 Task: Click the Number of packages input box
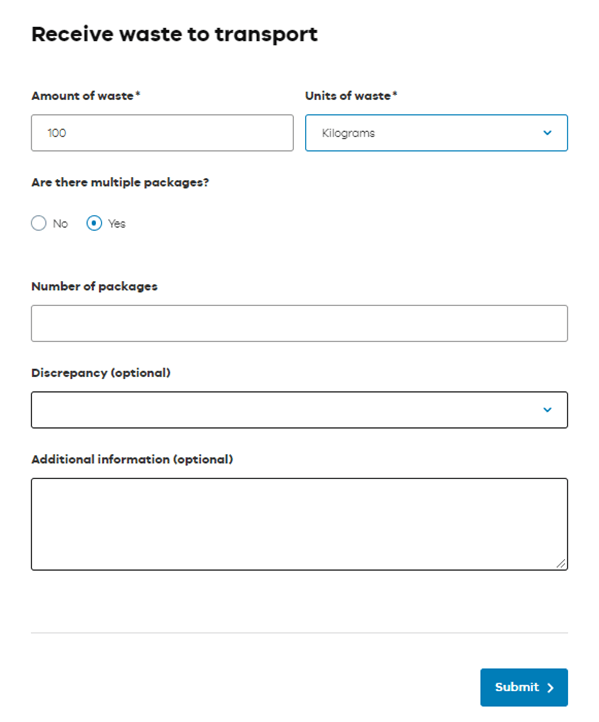[299, 323]
